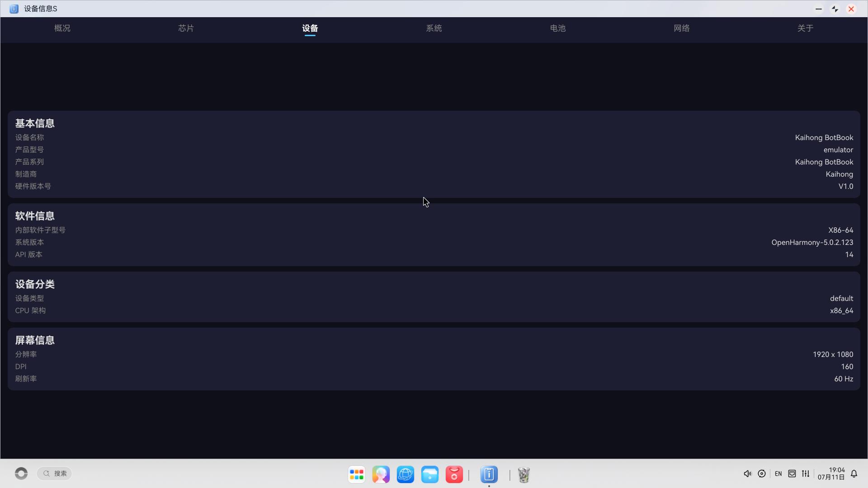
Task: Close the 设备信息S window
Action: [851, 9]
